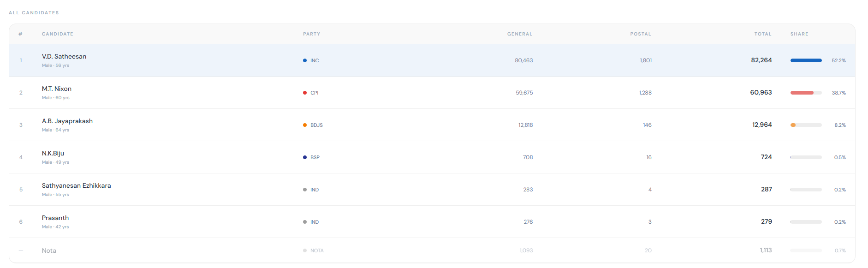Click the blue INC party dot
The height and width of the screenshot is (268, 868).
[x=305, y=60]
